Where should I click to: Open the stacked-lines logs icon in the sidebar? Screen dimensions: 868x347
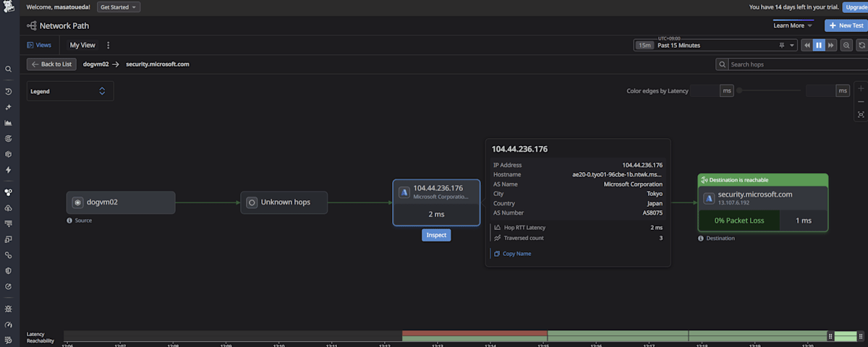(9, 223)
